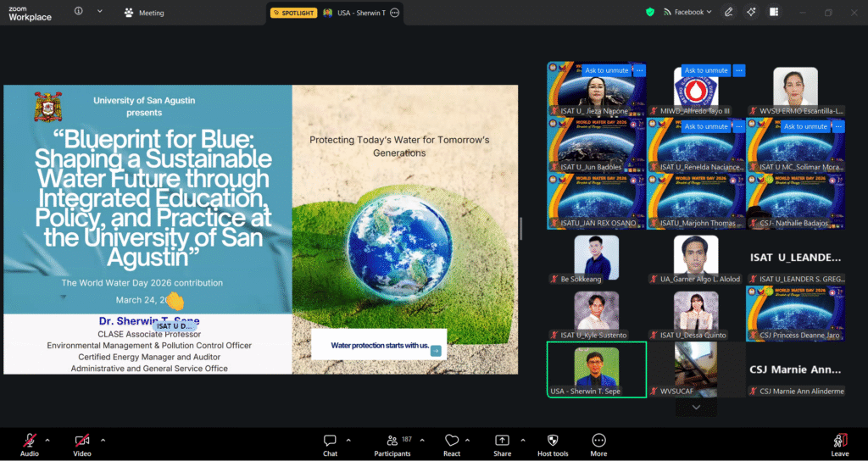Click the green encryption shield icon
This screenshot has width=868, height=461.
(650, 12)
